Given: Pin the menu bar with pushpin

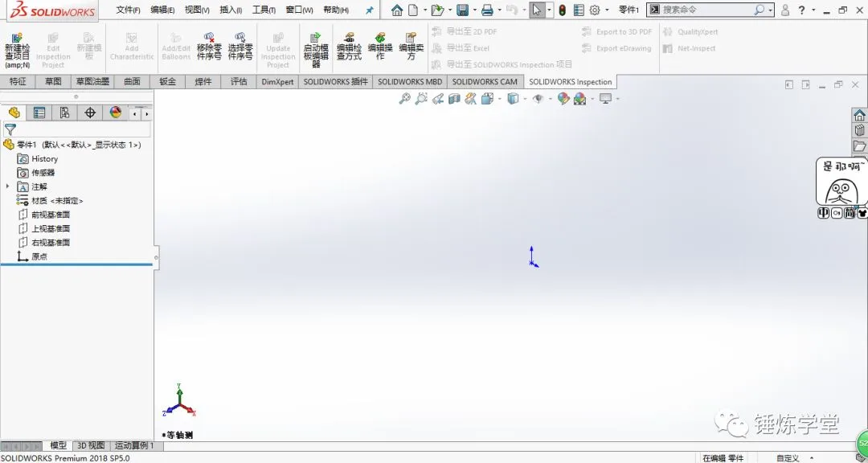Looking at the screenshot, I should point(369,10).
